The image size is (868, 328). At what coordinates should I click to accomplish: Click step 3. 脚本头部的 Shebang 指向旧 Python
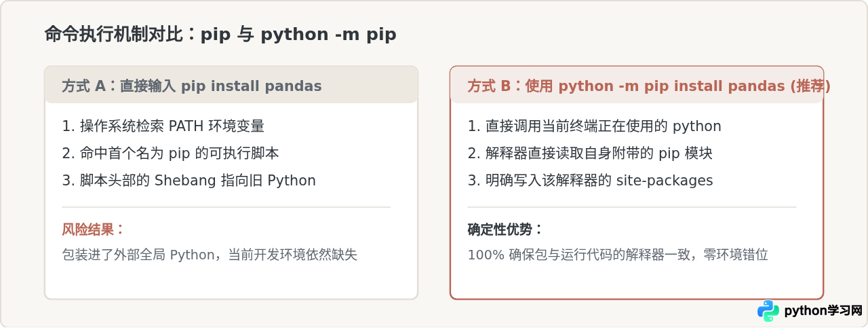pos(189,181)
